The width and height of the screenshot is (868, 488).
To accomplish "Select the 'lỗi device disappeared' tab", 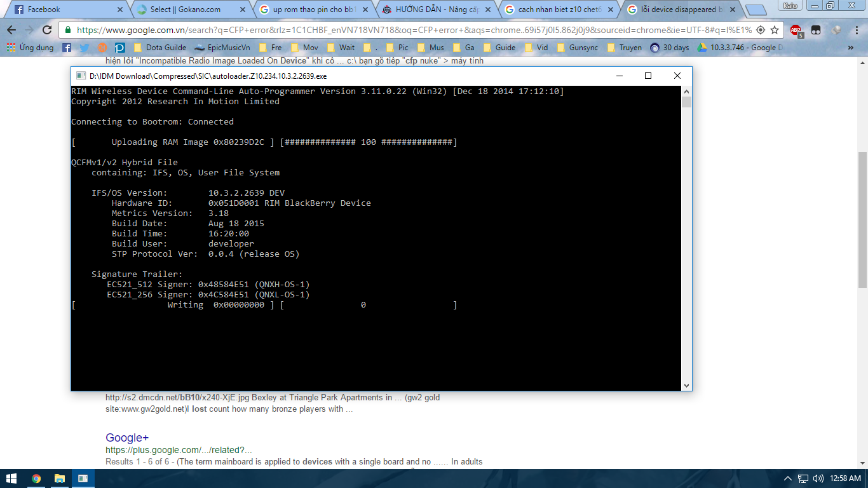I will 680,10.
